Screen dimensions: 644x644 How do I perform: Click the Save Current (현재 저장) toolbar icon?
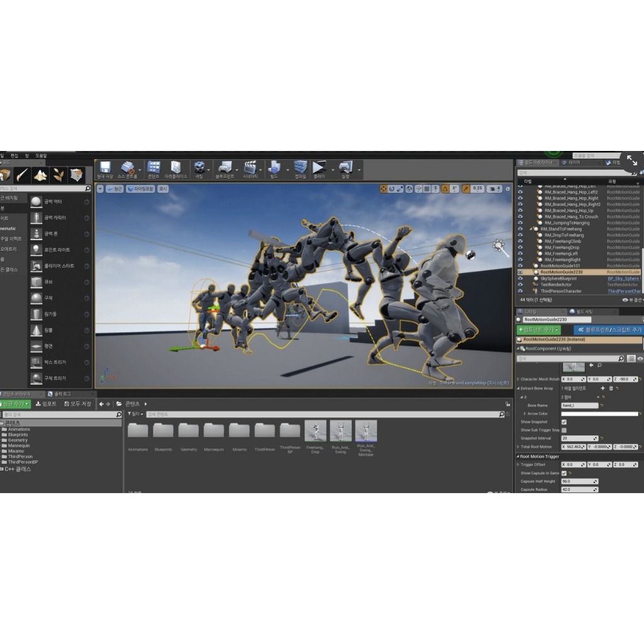(x=104, y=169)
